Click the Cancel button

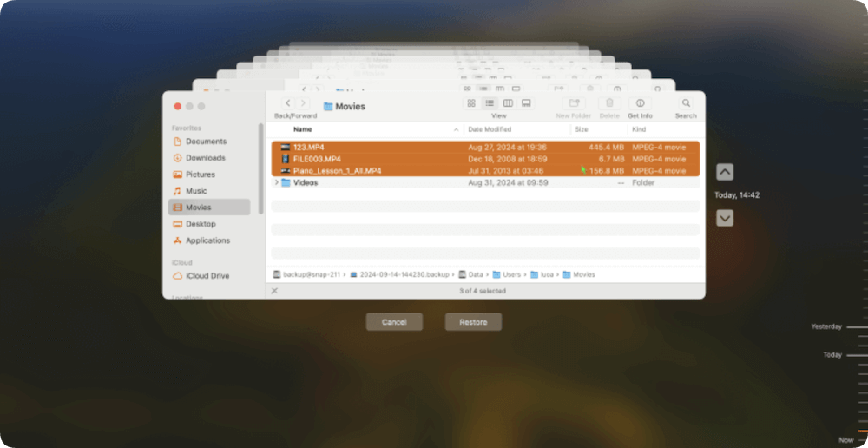click(x=394, y=322)
